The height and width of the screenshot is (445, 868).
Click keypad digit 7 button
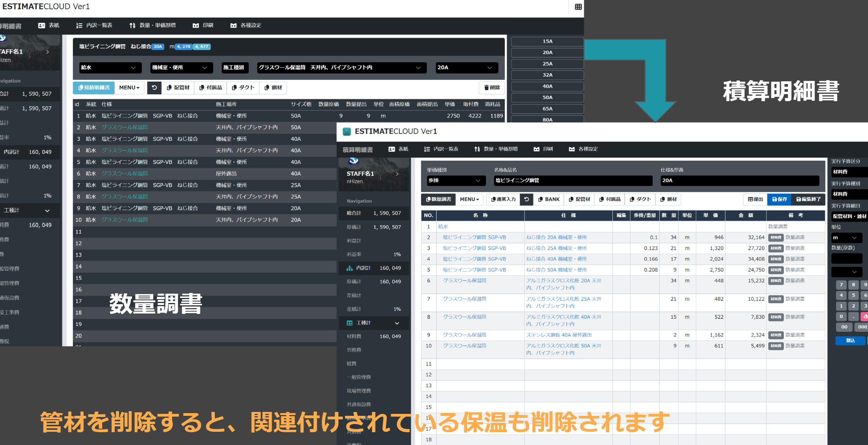click(x=841, y=285)
